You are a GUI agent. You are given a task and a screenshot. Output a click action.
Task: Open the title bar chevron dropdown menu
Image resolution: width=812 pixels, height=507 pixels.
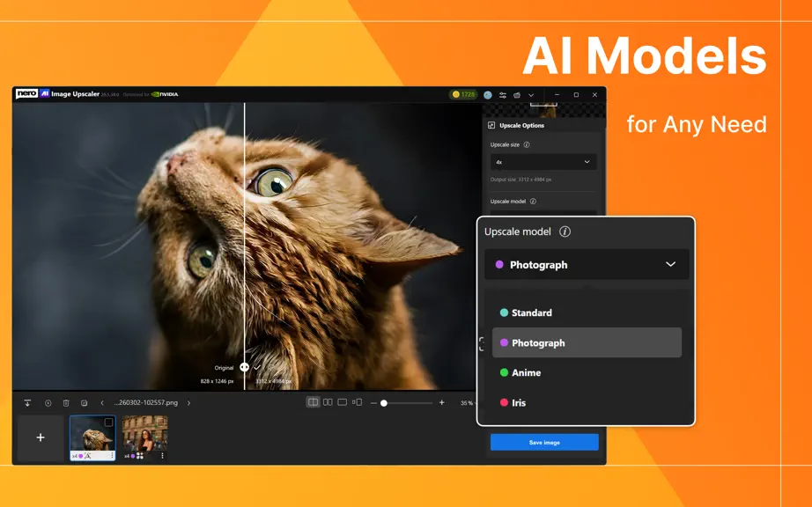coord(531,95)
